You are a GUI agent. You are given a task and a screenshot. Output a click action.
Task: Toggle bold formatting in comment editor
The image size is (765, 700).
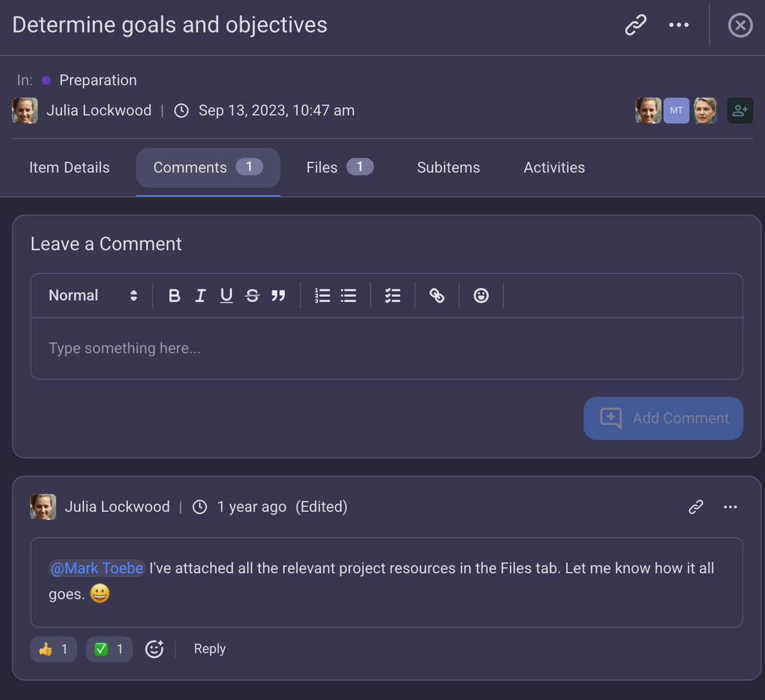coord(174,296)
